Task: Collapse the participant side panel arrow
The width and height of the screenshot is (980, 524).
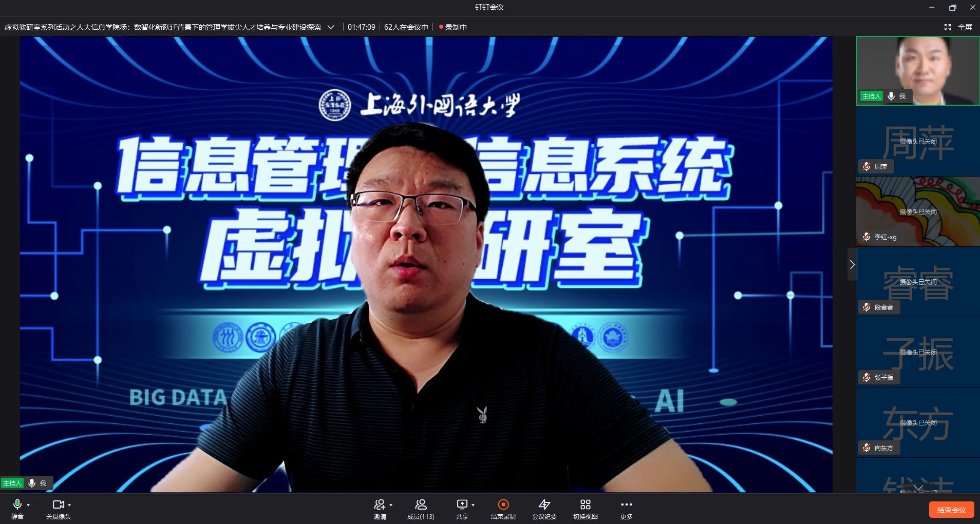Action: pyautogui.click(x=852, y=264)
